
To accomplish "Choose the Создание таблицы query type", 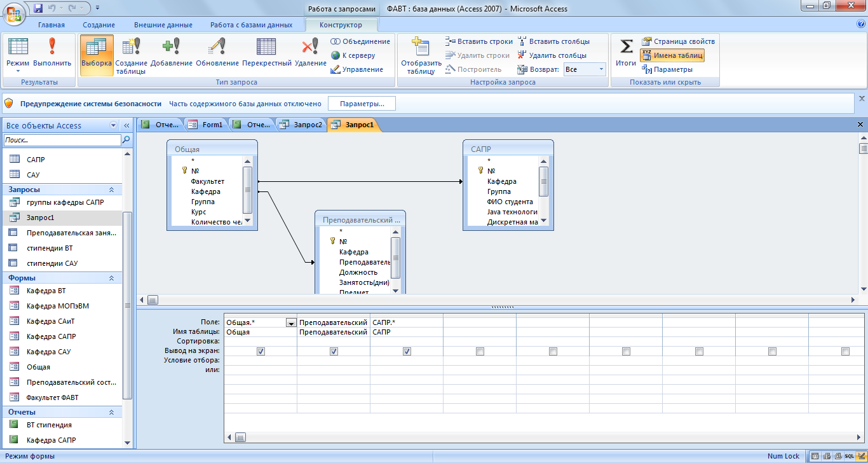I will click(132, 56).
